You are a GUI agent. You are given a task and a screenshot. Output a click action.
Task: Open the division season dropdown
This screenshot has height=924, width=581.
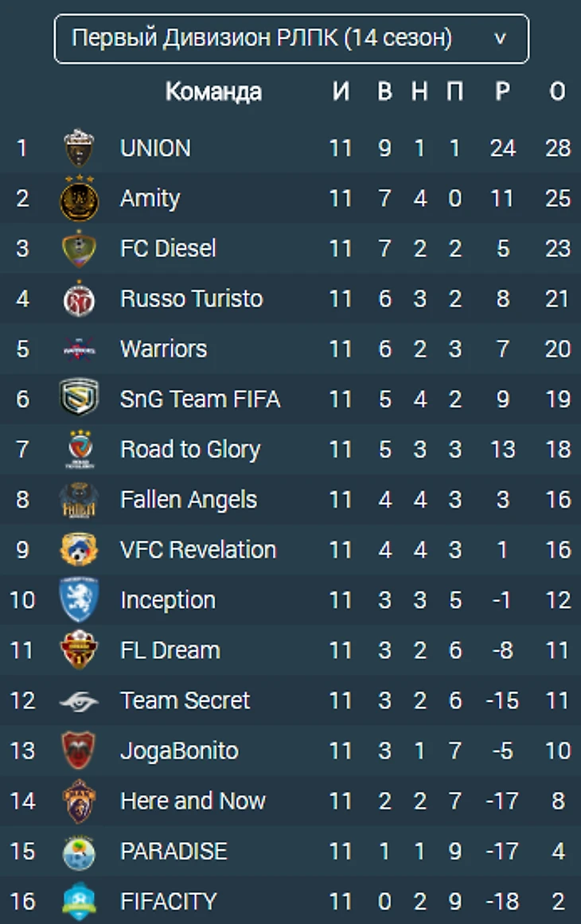point(290,38)
